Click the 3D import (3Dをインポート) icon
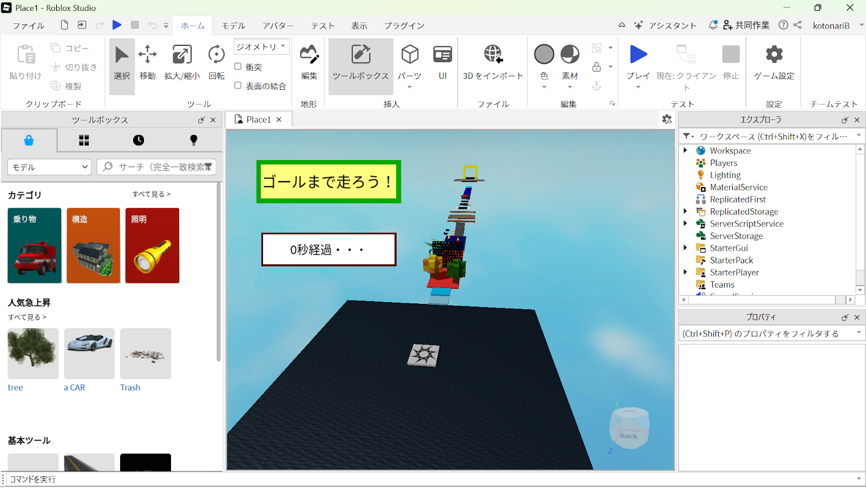 (493, 55)
